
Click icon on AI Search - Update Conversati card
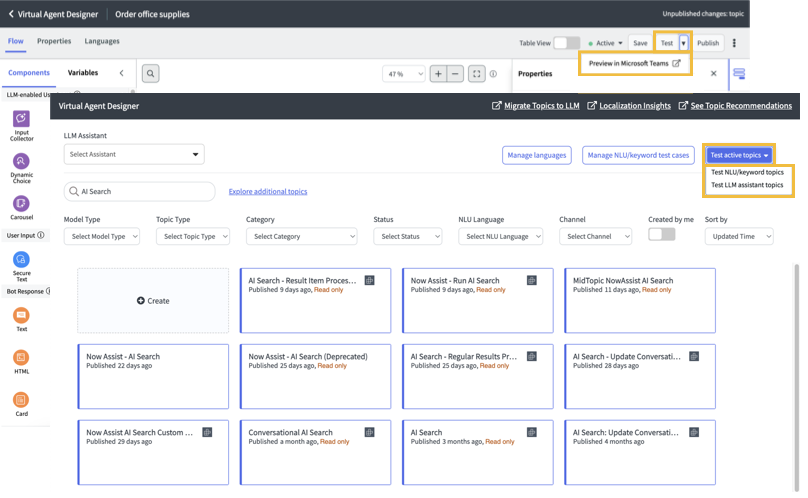coord(694,356)
